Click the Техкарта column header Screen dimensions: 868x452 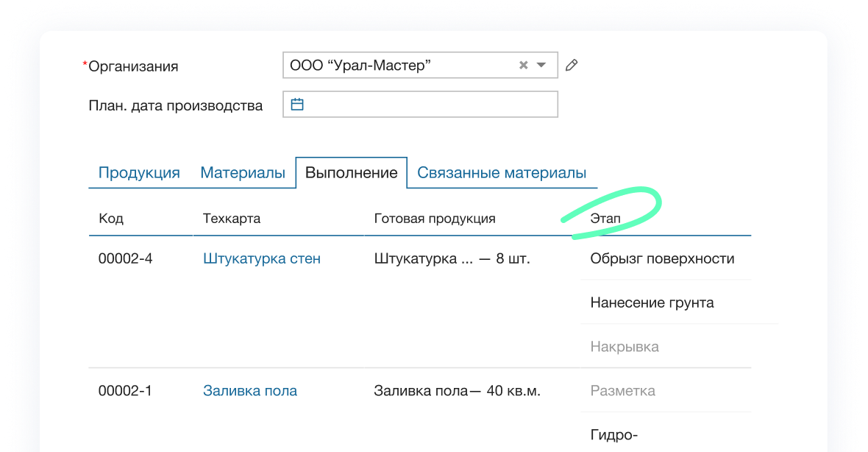(x=232, y=218)
